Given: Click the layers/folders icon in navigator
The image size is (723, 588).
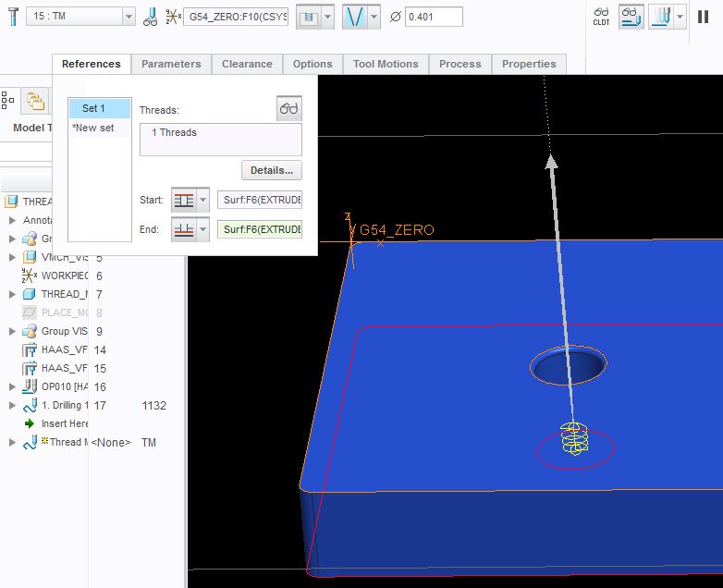Looking at the screenshot, I should point(35,101).
